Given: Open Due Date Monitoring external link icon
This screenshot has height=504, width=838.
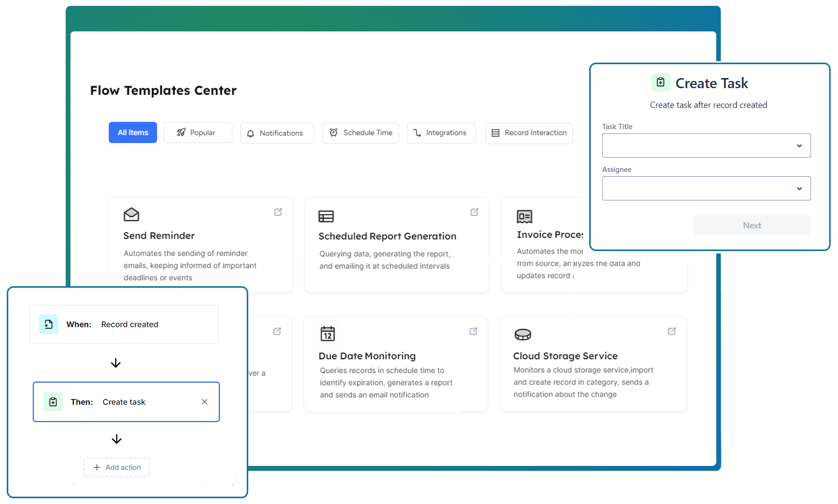Looking at the screenshot, I should point(473,331).
